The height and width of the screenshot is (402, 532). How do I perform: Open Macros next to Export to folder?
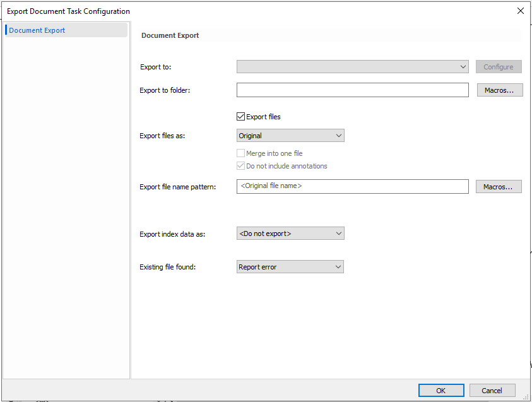(x=499, y=90)
